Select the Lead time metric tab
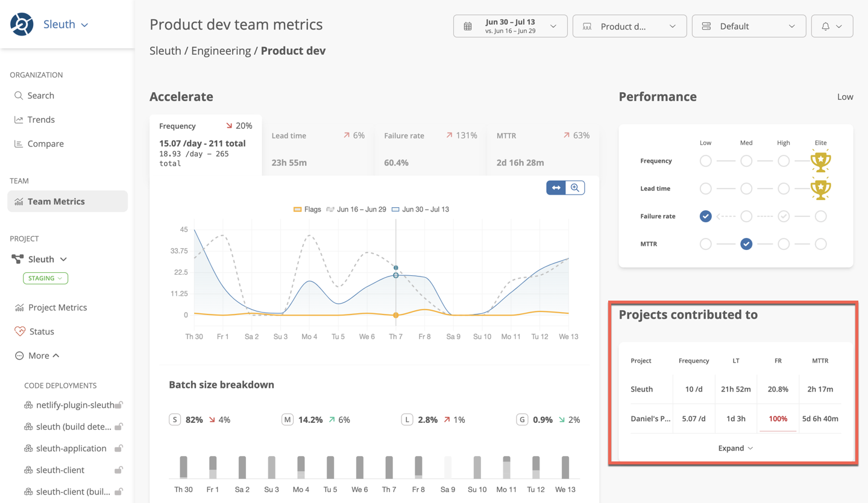 318,151
